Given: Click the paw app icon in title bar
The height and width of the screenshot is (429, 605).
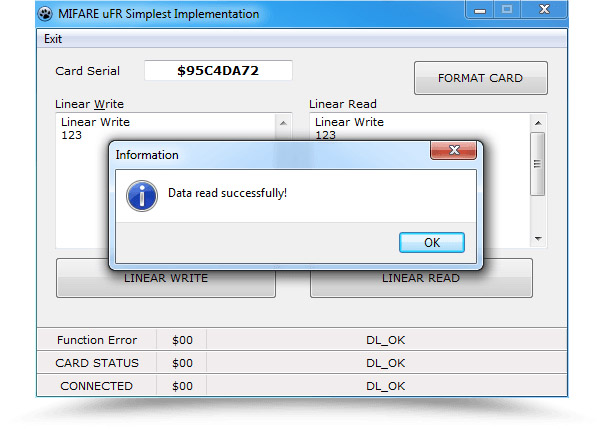Looking at the screenshot, I should tap(45, 14).
